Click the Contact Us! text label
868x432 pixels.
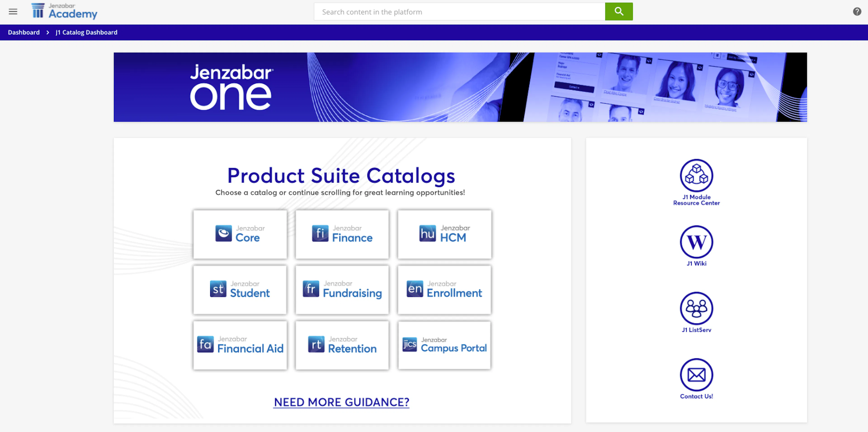[696, 396]
